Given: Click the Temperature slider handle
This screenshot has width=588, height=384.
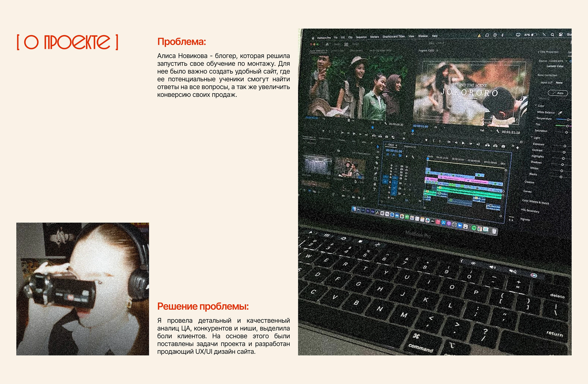Looking at the screenshot, I should (568, 120).
